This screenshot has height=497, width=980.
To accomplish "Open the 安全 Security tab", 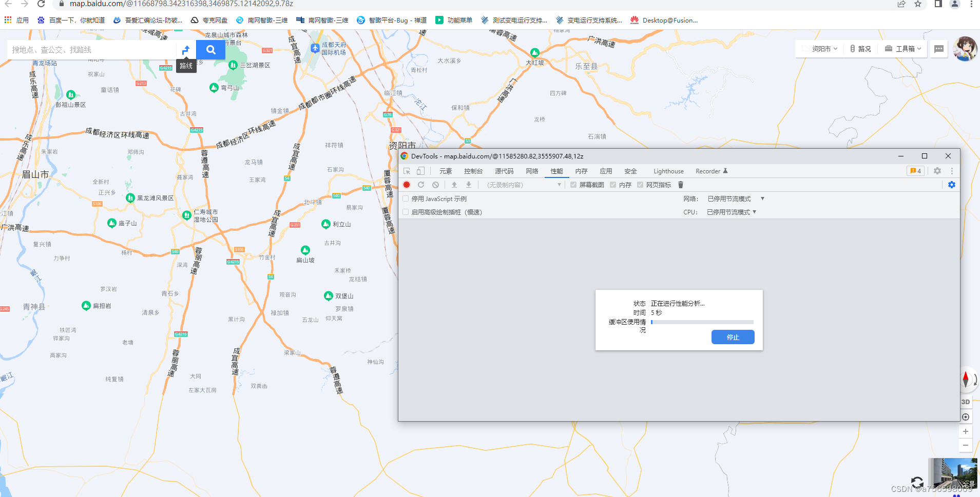I will [630, 171].
